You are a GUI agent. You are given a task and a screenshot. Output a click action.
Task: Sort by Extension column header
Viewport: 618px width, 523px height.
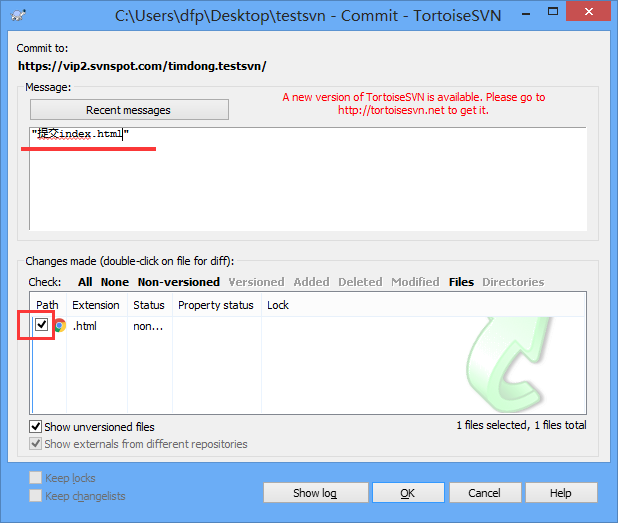pyautogui.click(x=97, y=305)
